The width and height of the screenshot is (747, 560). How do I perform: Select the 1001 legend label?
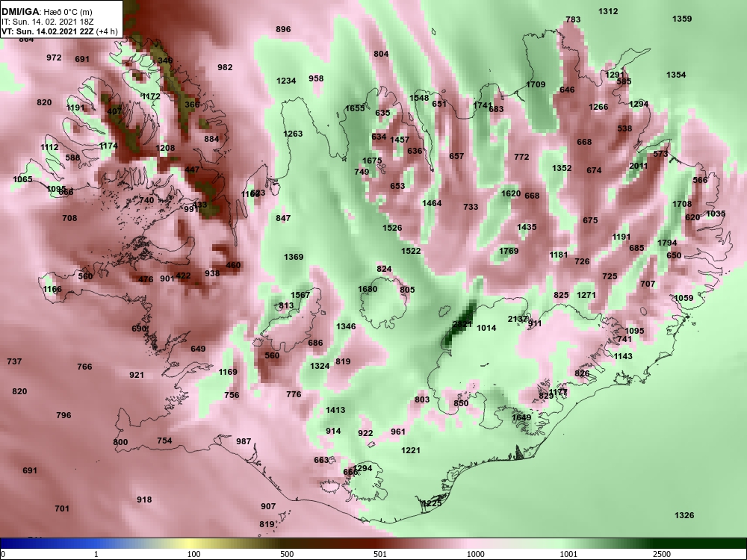568,554
